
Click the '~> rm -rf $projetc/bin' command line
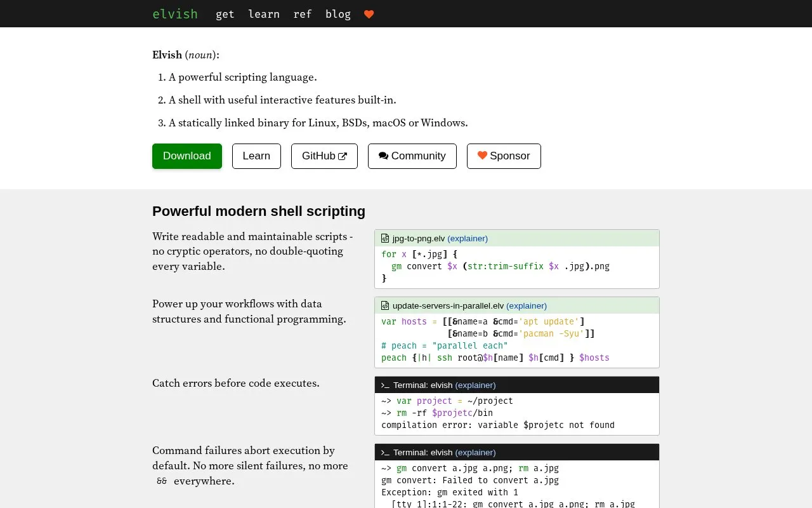(437, 413)
